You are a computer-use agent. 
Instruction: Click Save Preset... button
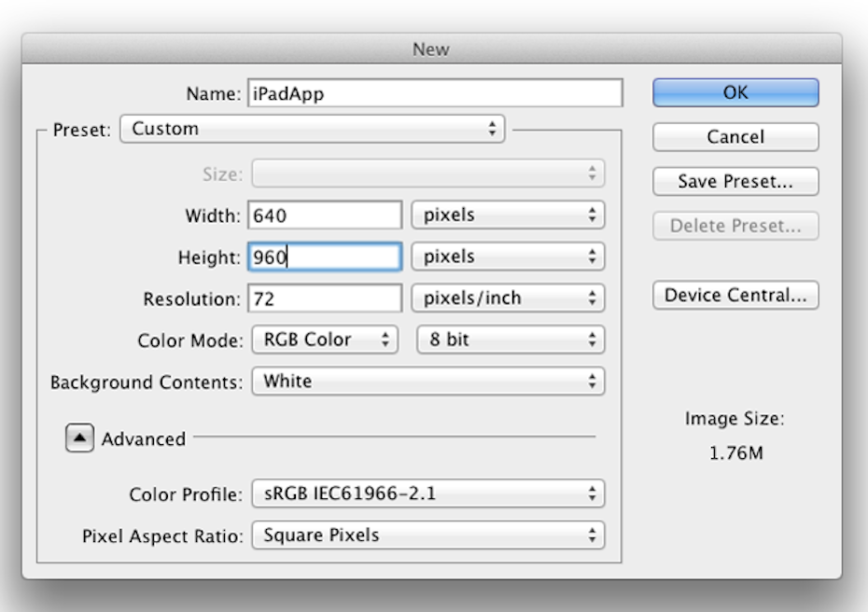coord(735,182)
